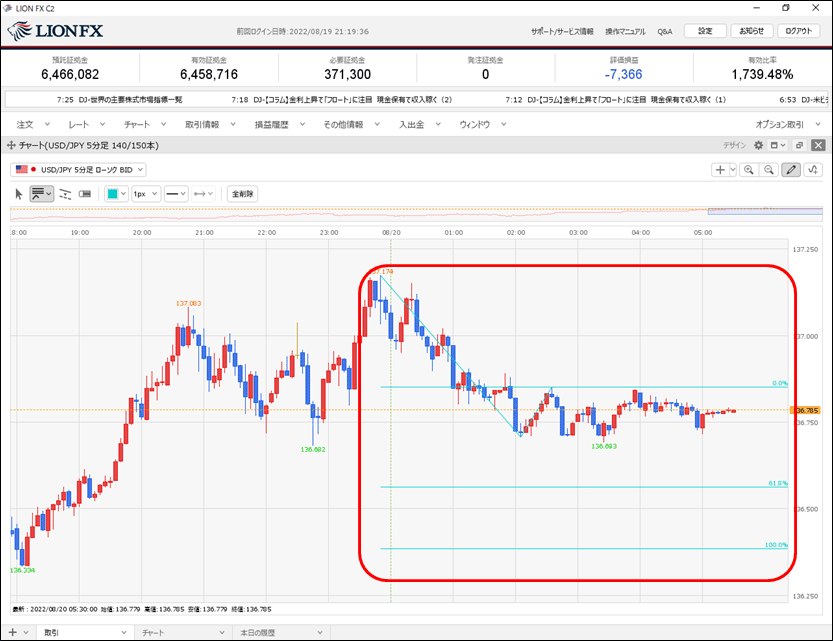Open the 損益履歴 menu

pyautogui.click(x=279, y=124)
